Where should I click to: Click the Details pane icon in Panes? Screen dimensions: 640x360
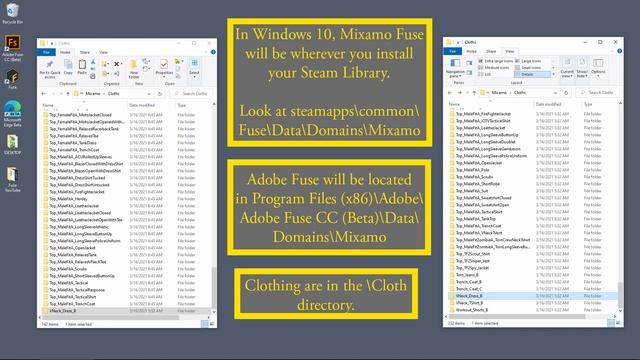(x=469, y=73)
